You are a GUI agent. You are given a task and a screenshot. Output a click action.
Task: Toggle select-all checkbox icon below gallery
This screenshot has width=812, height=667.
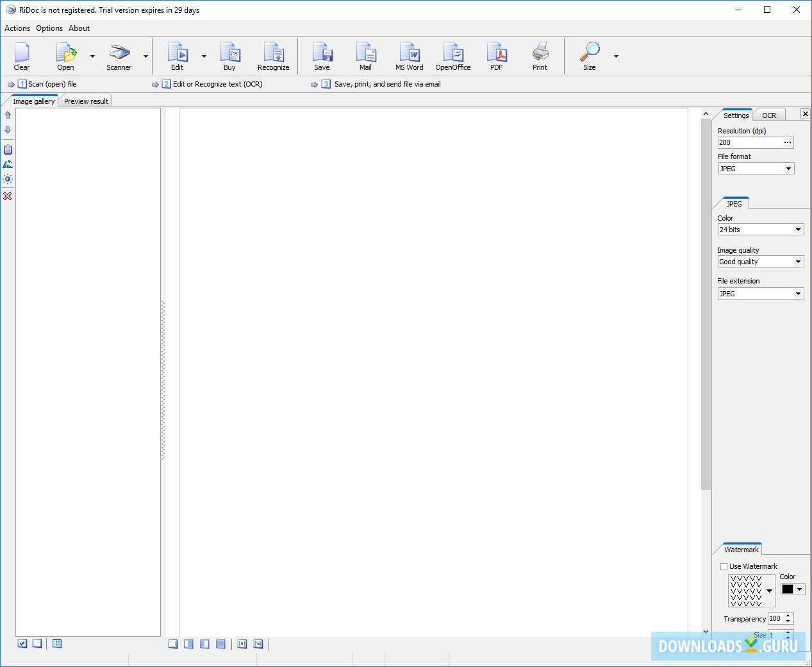[x=22, y=643]
